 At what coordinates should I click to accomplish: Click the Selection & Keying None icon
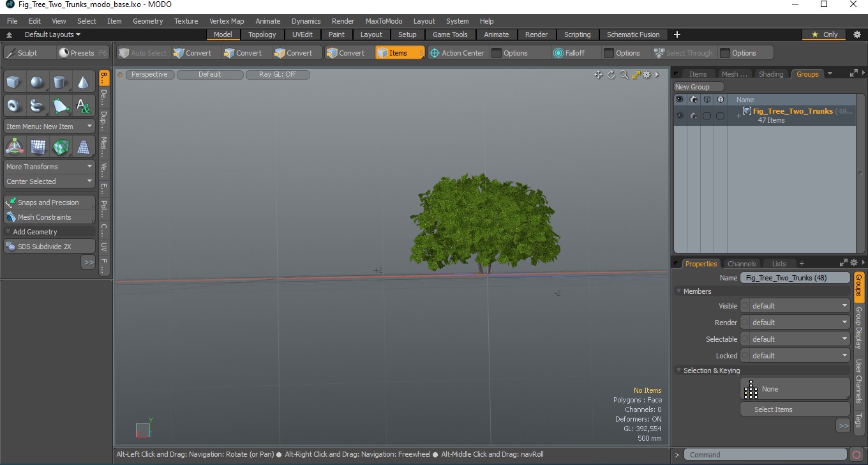[751, 389]
